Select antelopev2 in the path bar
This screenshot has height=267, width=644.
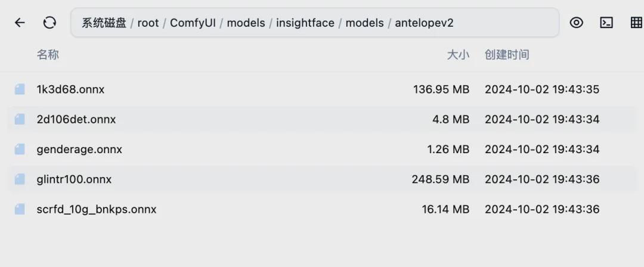point(424,23)
